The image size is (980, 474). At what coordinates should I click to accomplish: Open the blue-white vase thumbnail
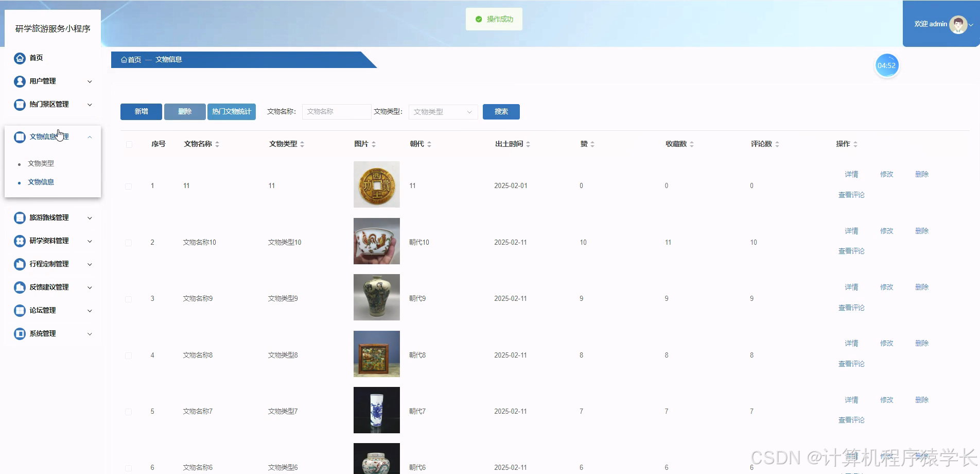pyautogui.click(x=377, y=410)
